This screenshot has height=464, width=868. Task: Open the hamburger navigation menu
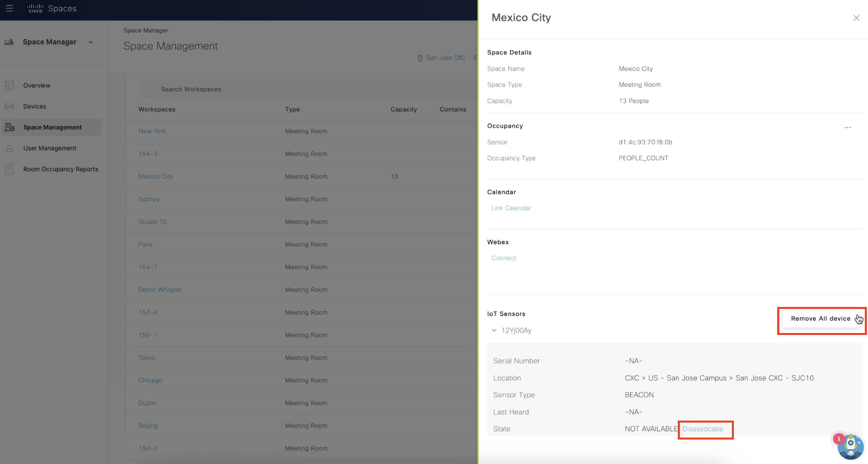click(9, 8)
